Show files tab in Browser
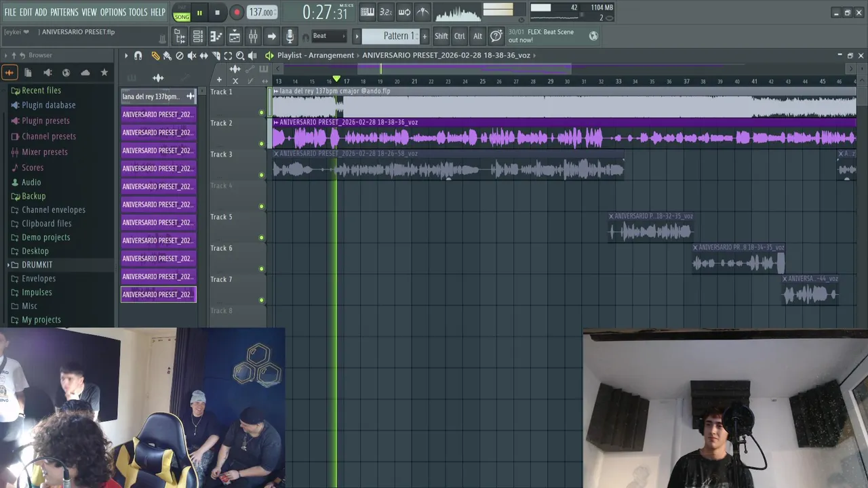 tap(28, 73)
